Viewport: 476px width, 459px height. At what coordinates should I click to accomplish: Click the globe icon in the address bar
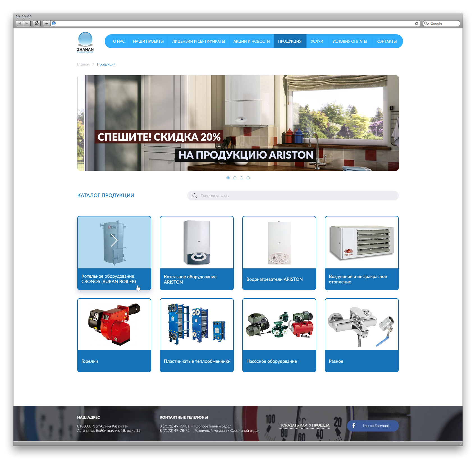(x=54, y=23)
